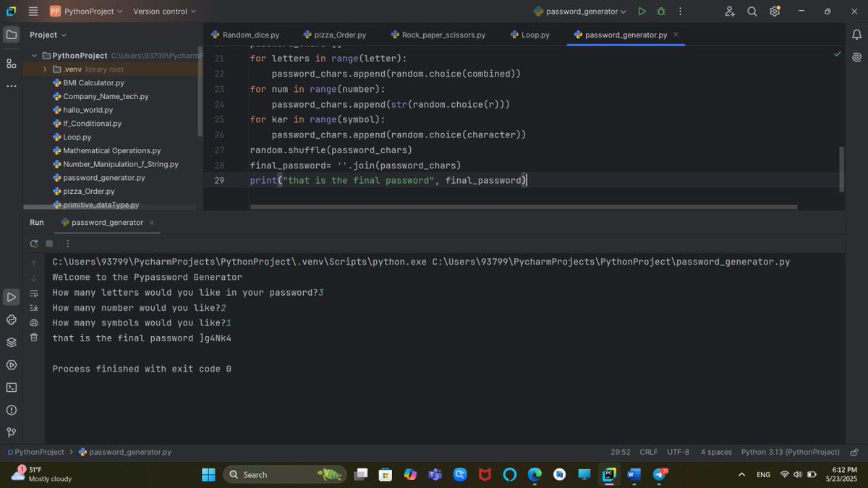Open Python Console tool window icon

[12, 320]
